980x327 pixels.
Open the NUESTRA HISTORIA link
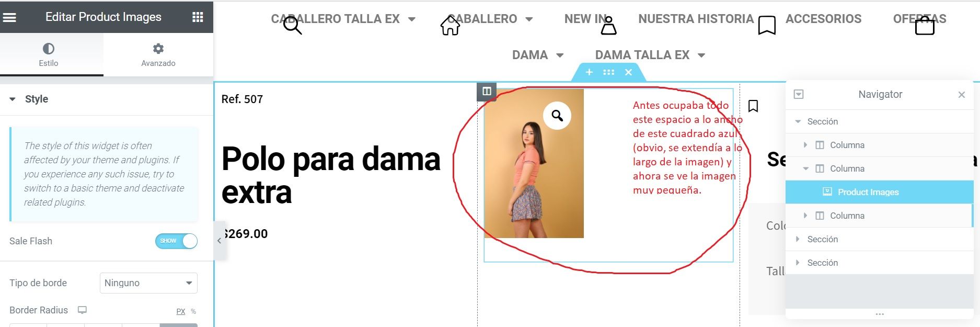696,19
